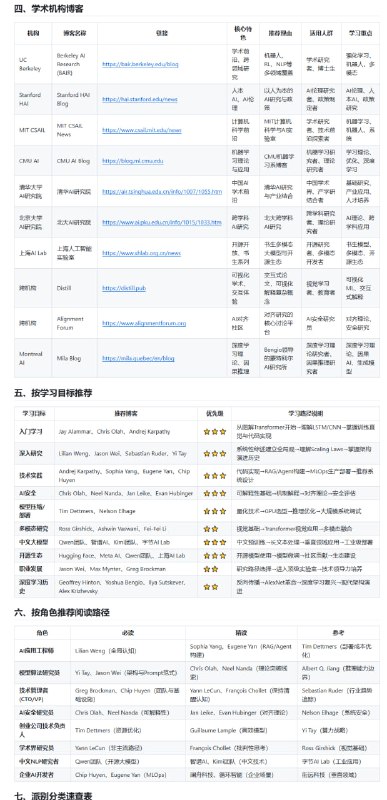Click the two-star rating in the 职场发展 row
Viewport: 387px width, 800px height.
tap(211, 569)
